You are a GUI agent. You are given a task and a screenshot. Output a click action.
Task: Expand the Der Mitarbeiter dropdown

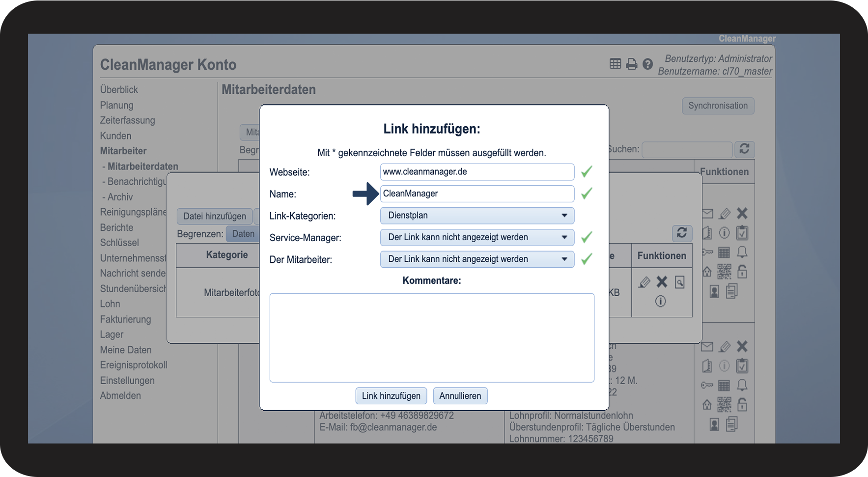tap(476, 259)
